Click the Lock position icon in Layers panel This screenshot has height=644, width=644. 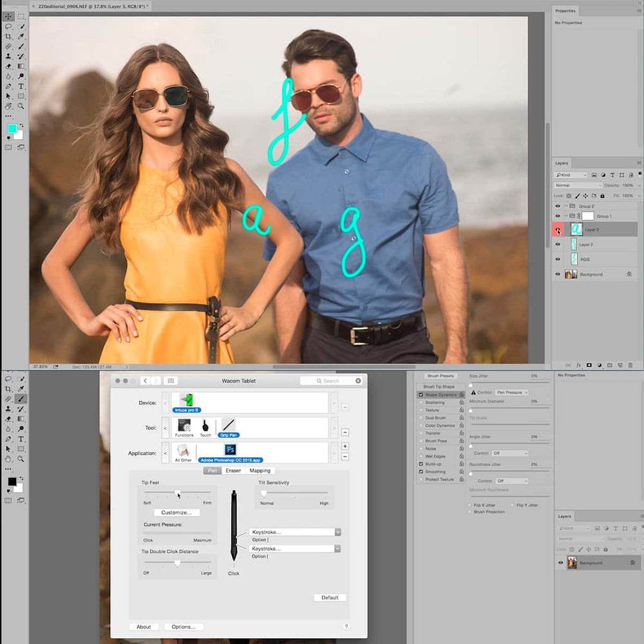(x=586, y=195)
